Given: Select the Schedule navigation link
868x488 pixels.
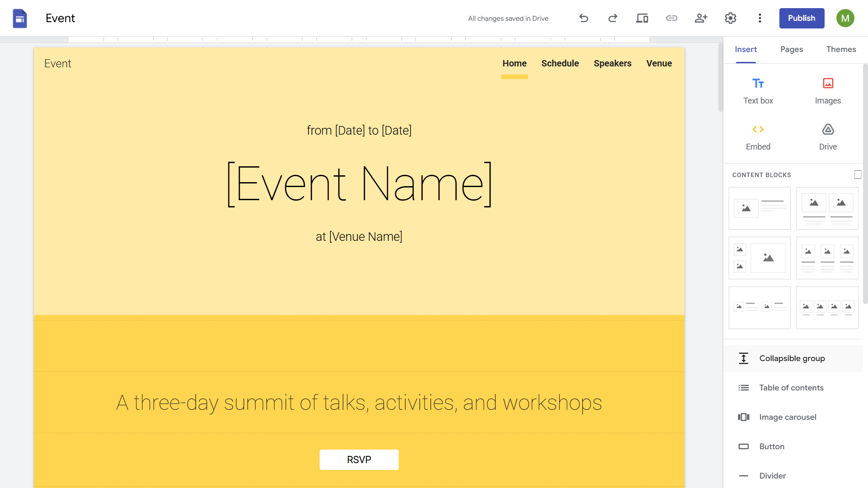Looking at the screenshot, I should coord(560,63).
